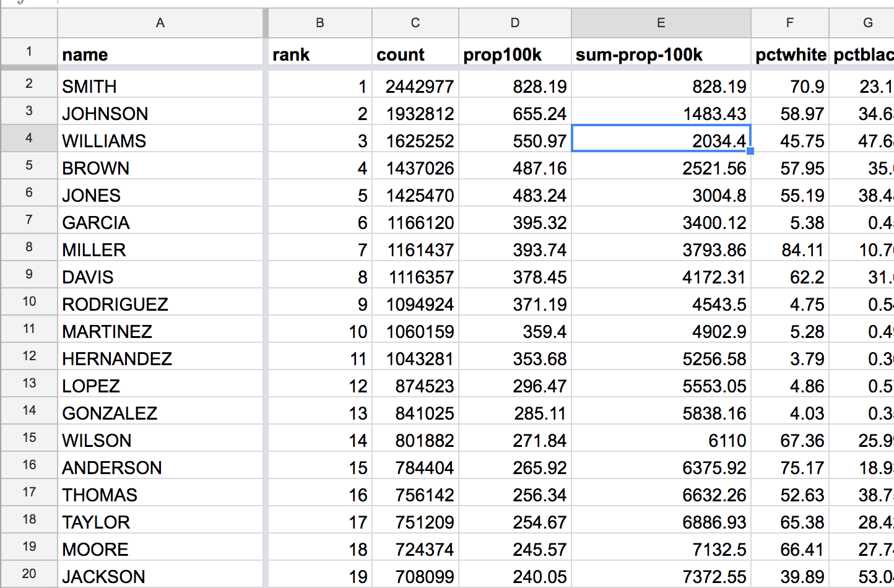The width and height of the screenshot is (894, 588).
Task: Click row 4 number header
Action: click(x=29, y=138)
